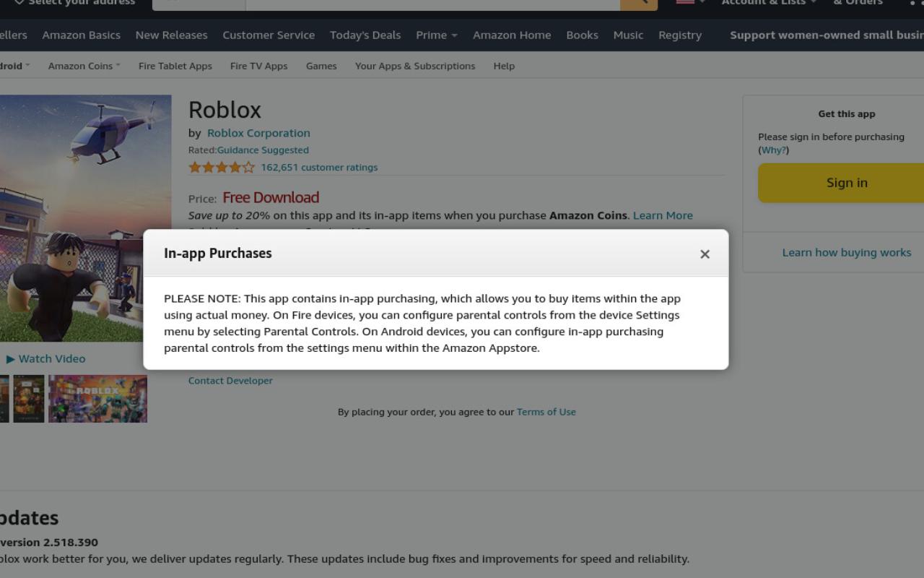Open Account & Lists menu
The width and height of the screenshot is (924, 578).
[x=769, y=3]
